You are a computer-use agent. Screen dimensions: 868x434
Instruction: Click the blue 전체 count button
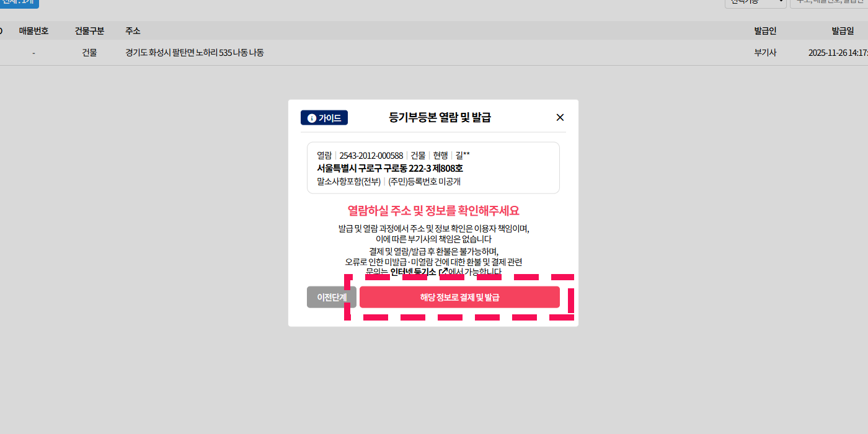tap(19, 2)
